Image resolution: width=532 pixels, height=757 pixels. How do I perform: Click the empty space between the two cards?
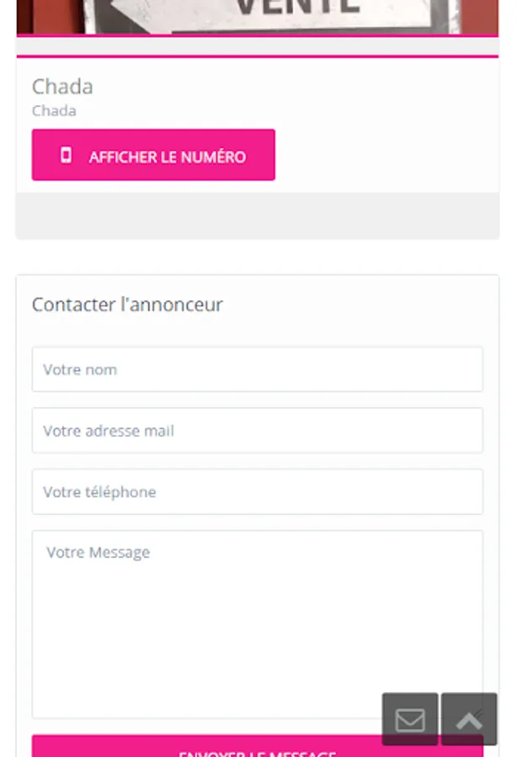[257, 257]
